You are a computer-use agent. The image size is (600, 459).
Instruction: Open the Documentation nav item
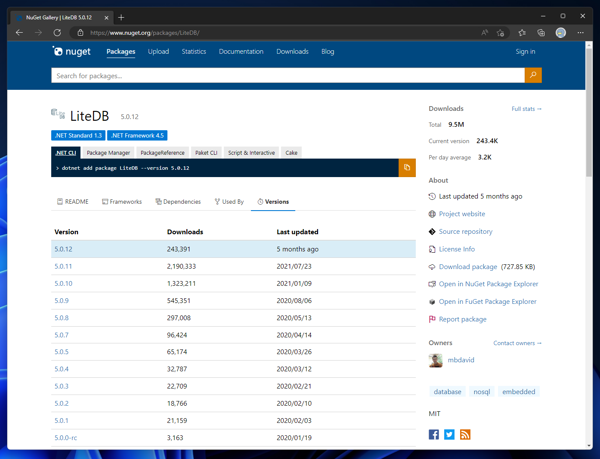[x=241, y=52]
